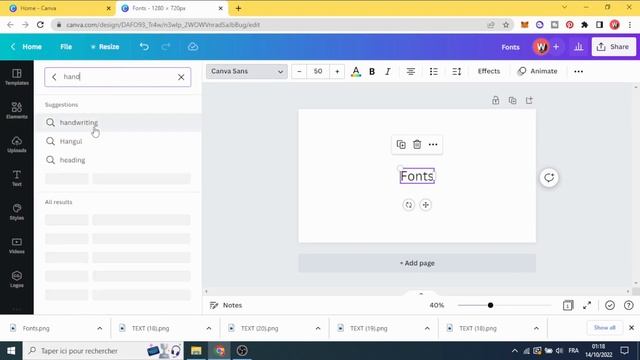Open the insights chart icon
The height and width of the screenshot is (360, 640).
coord(578,47)
